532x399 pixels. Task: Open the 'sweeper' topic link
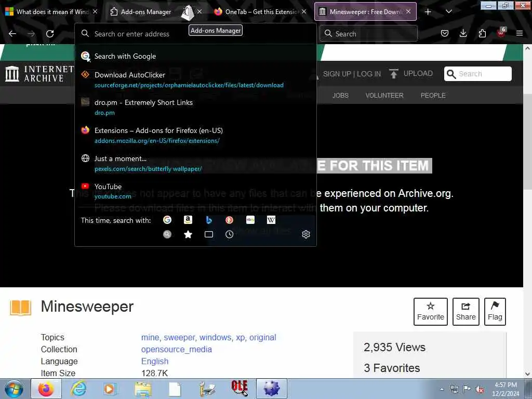click(179, 337)
